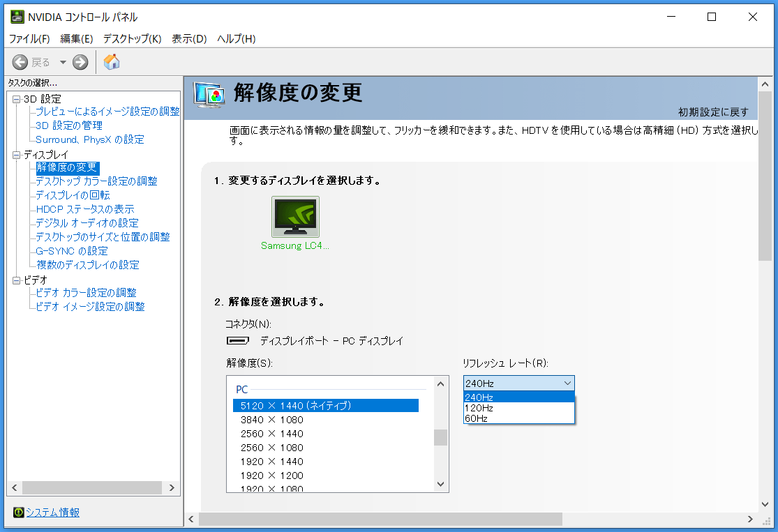
Task: Click the home icon in toolbar
Action: click(112, 62)
